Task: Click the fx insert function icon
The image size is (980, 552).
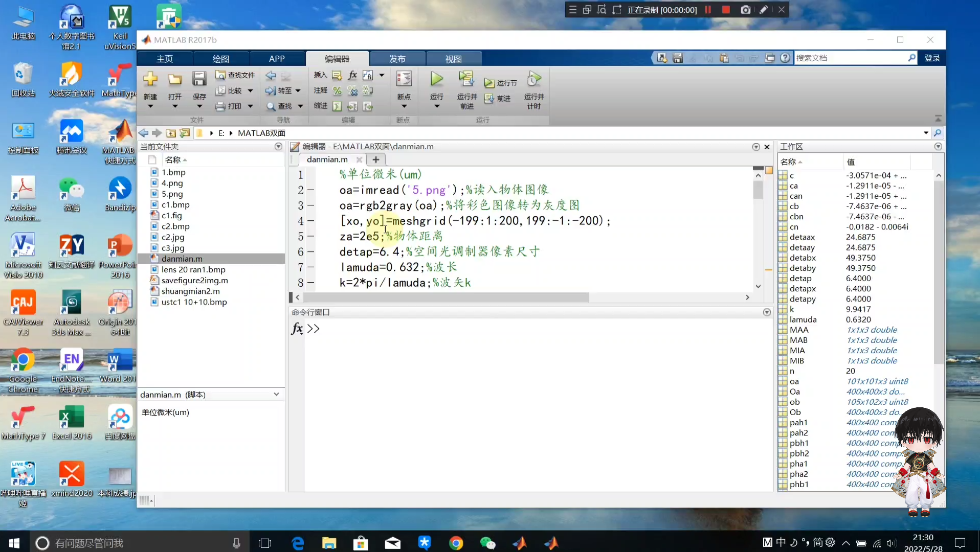Action: [352, 75]
